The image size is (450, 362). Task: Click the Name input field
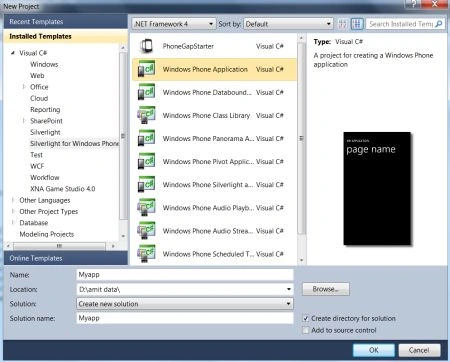click(x=185, y=275)
